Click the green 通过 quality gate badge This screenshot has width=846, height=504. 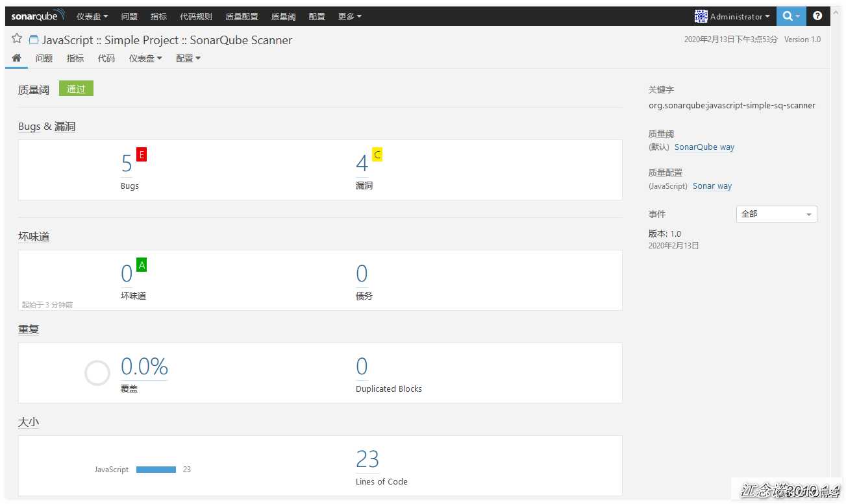point(76,89)
